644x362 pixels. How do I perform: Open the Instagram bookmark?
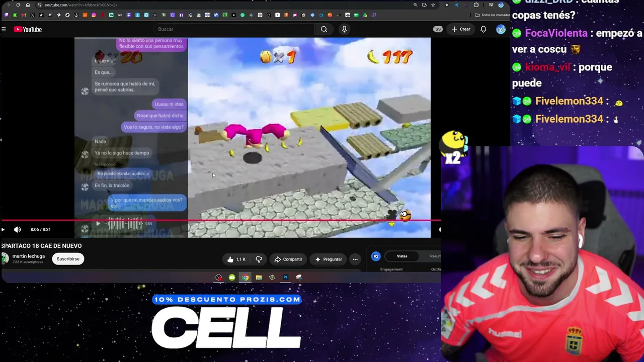(94, 15)
